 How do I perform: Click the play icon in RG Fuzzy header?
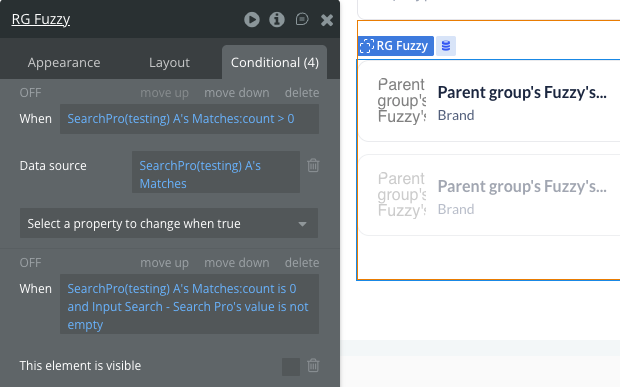[252, 19]
